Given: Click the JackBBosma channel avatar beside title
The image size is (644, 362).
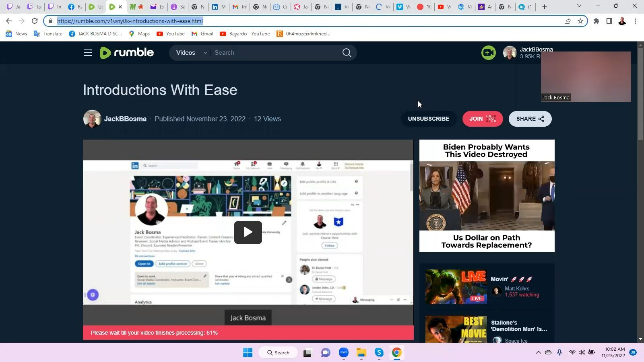Looking at the screenshot, I should click(x=92, y=119).
